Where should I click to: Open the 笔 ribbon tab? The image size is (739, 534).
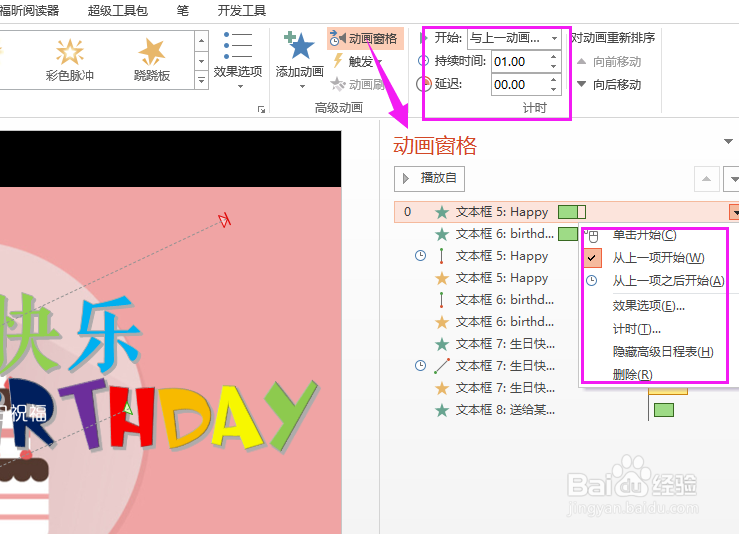[x=183, y=10]
